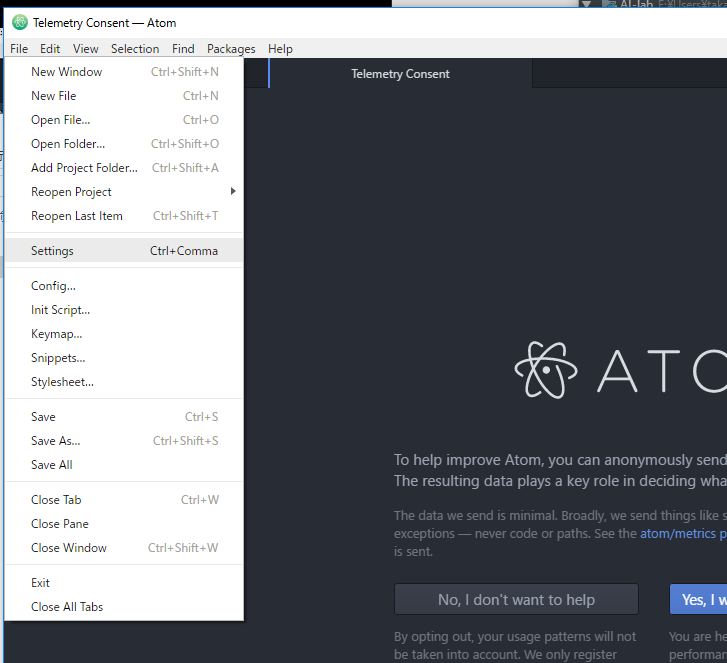Open Settings from the File menu

coord(124,251)
